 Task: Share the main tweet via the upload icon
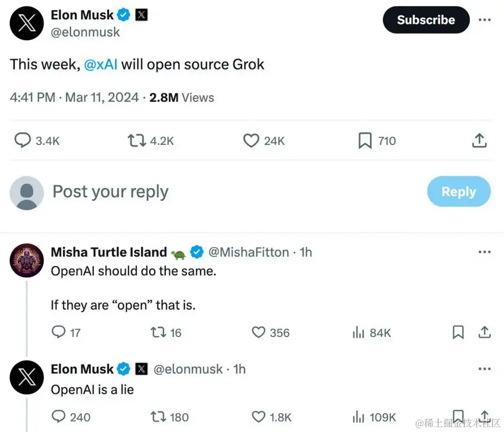pyautogui.click(x=479, y=140)
